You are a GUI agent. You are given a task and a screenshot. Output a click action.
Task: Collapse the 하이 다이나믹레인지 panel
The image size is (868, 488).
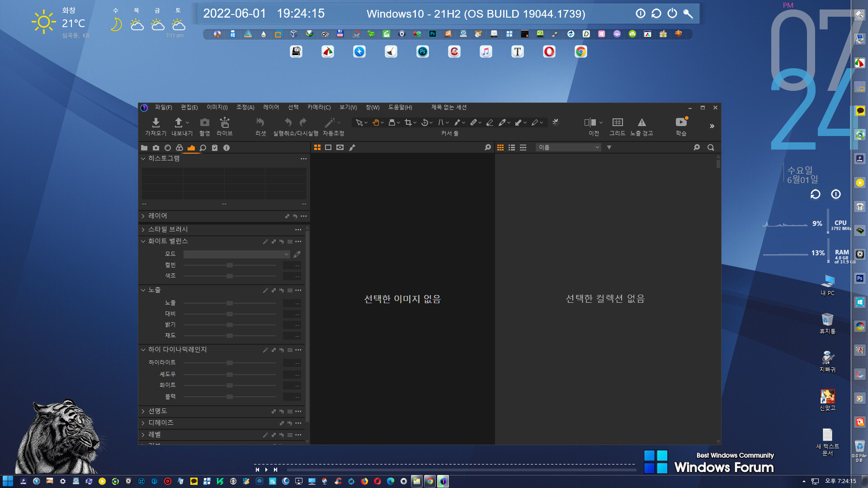point(143,350)
